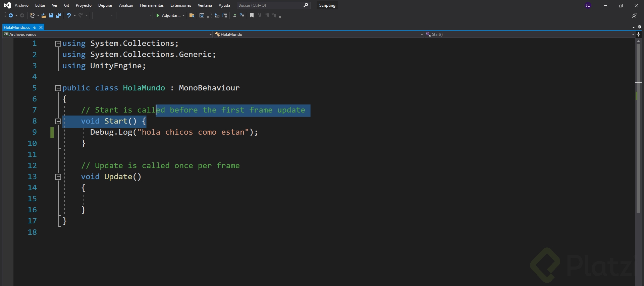This screenshot has height=286, width=644.
Task: Show the open documents list arrow
Action: tap(634, 27)
